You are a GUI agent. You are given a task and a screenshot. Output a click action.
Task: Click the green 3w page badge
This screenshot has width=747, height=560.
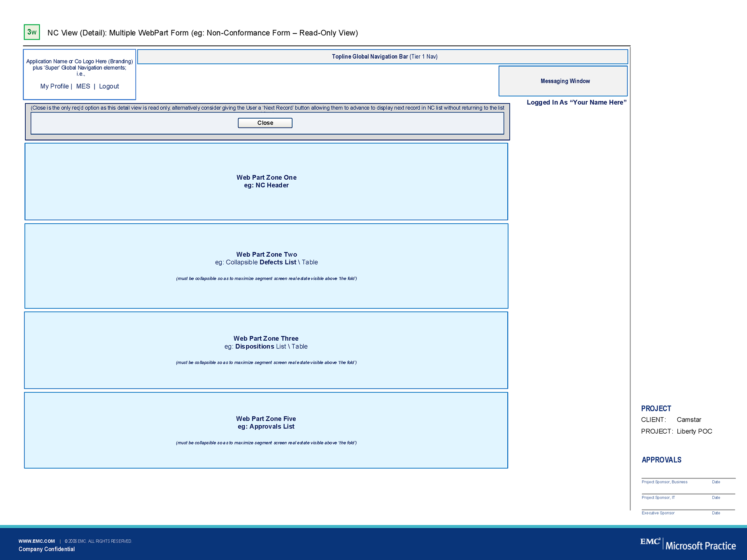32,32
